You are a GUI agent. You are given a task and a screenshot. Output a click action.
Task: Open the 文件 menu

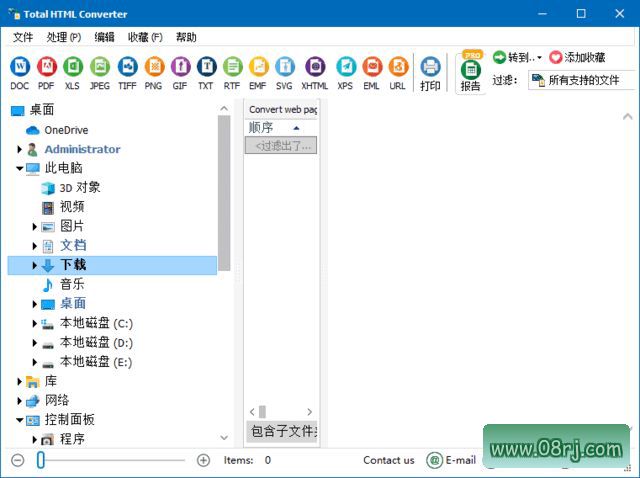click(23, 38)
